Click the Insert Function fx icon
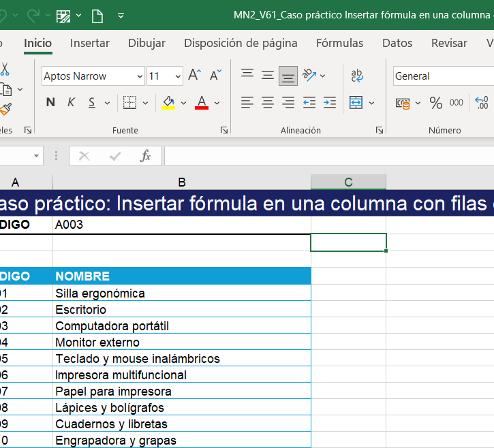Screen dimensions: 494x448 coord(145,156)
